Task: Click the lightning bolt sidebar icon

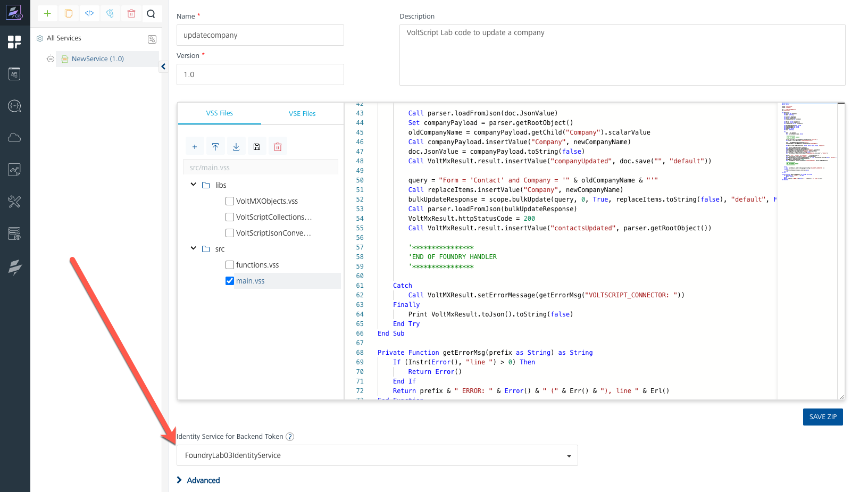Action: [x=14, y=267]
